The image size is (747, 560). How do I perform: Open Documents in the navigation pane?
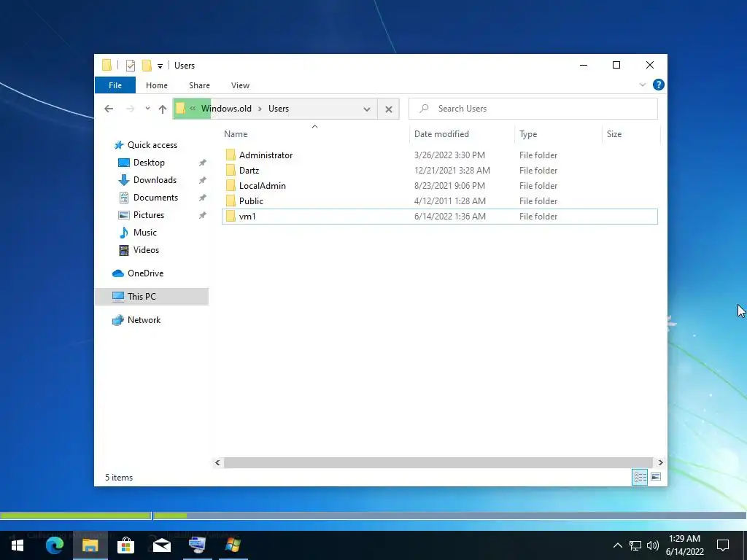click(147, 198)
